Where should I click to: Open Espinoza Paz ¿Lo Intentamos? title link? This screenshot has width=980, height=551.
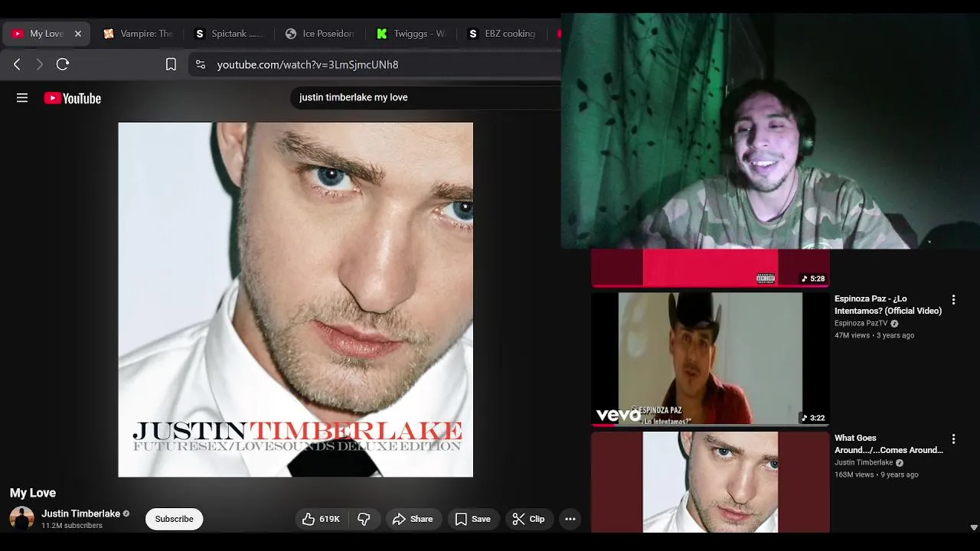(x=888, y=305)
